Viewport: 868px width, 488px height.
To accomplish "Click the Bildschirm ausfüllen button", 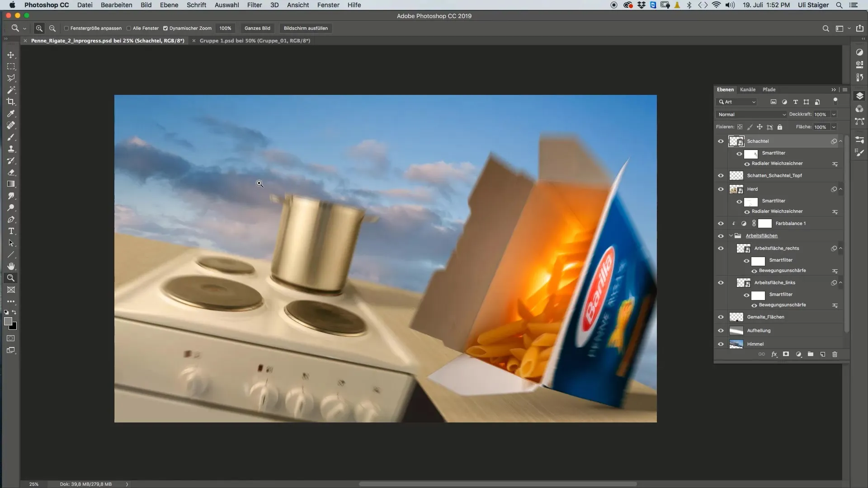I will coord(306,28).
